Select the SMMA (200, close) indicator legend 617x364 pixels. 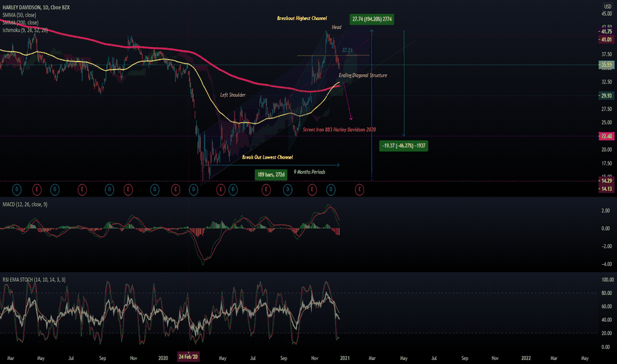coord(21,23)
